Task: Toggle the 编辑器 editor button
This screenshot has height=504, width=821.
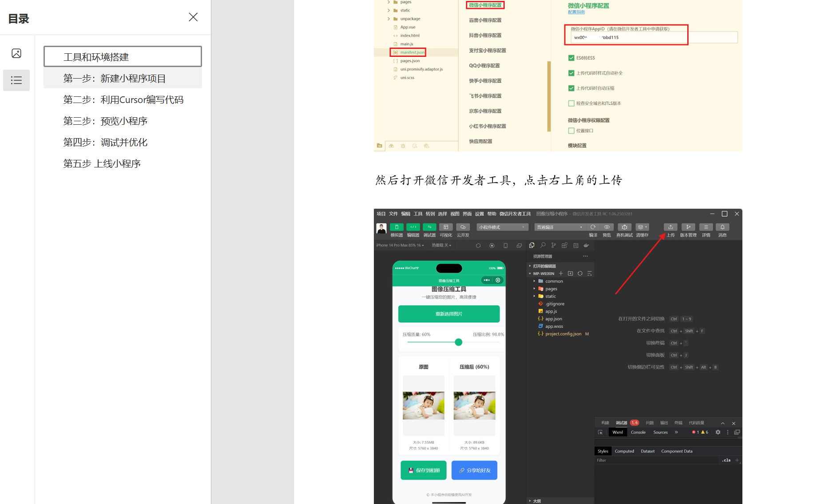Action: (x=413, y=227)
